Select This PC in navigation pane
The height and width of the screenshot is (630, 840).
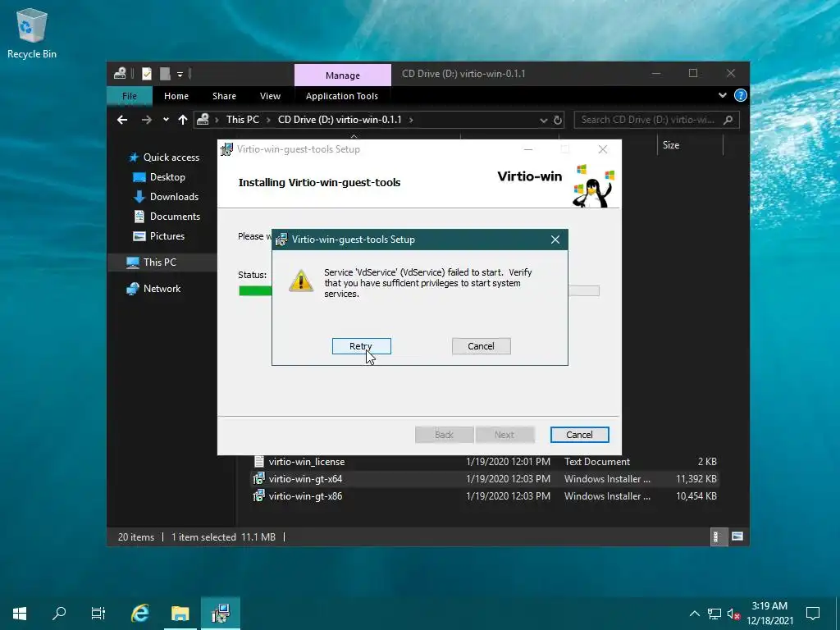coord(160,262)
